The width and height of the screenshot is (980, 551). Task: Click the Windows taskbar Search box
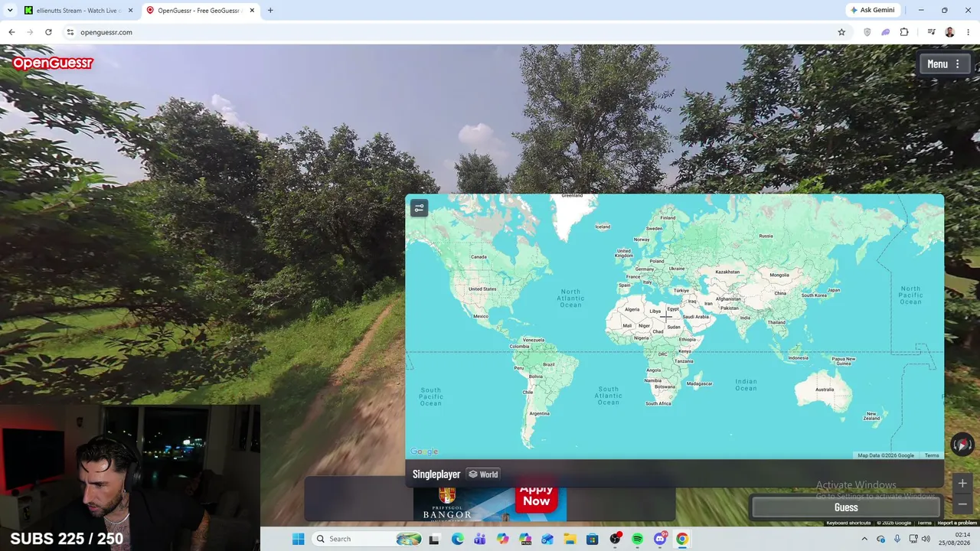[x=367, y=539]
